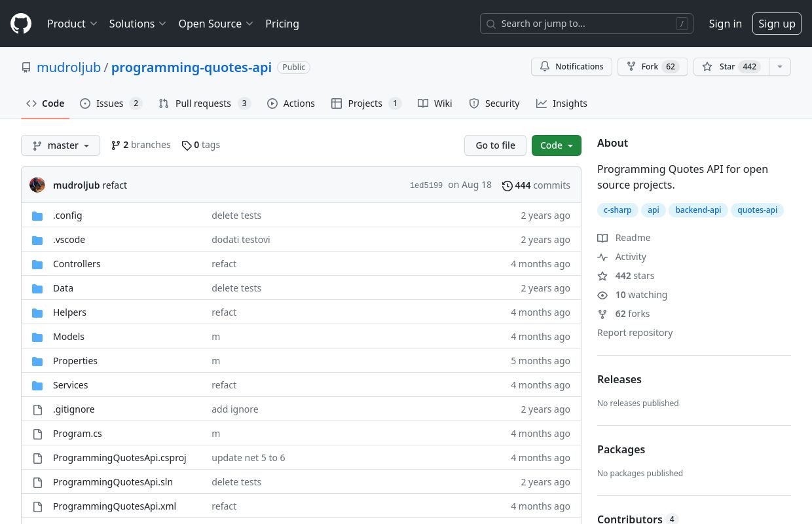Open the Pricing page
This screenshot has height=524, width=812.
(x=282, y=24)
